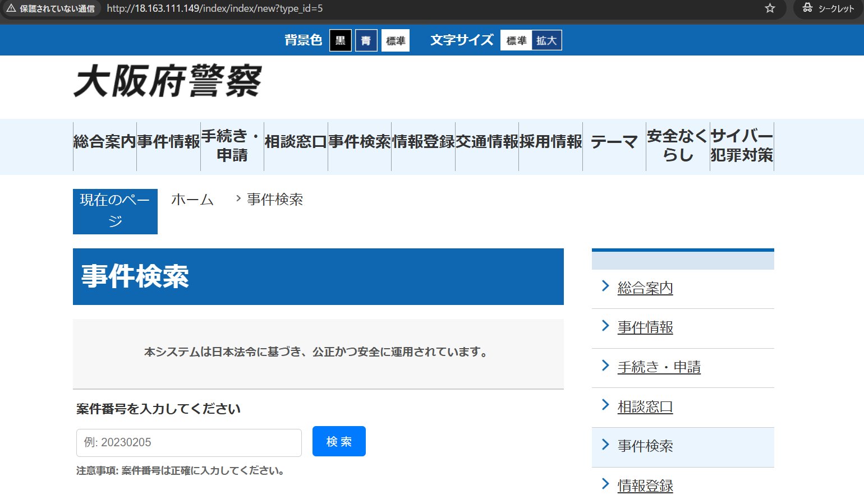Click the 本システムは日本法令 notice text
Screen dimensions: 864x504
click(317, 352)
